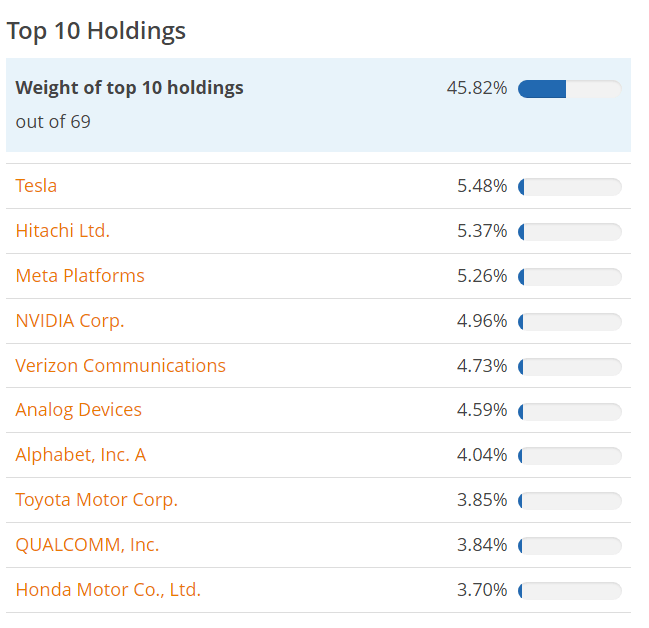The width and height of the screenshot is (649, 628).
Task: Click Honda's 3.70% weight bar
Action: (570, 591)
